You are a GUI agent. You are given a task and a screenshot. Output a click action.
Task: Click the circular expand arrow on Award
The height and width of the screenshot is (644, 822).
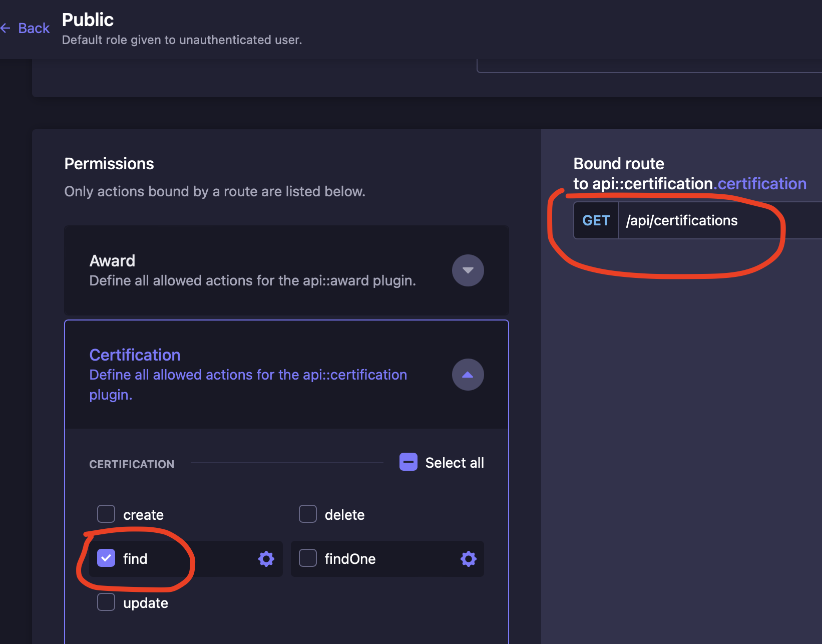click(467, 270)
